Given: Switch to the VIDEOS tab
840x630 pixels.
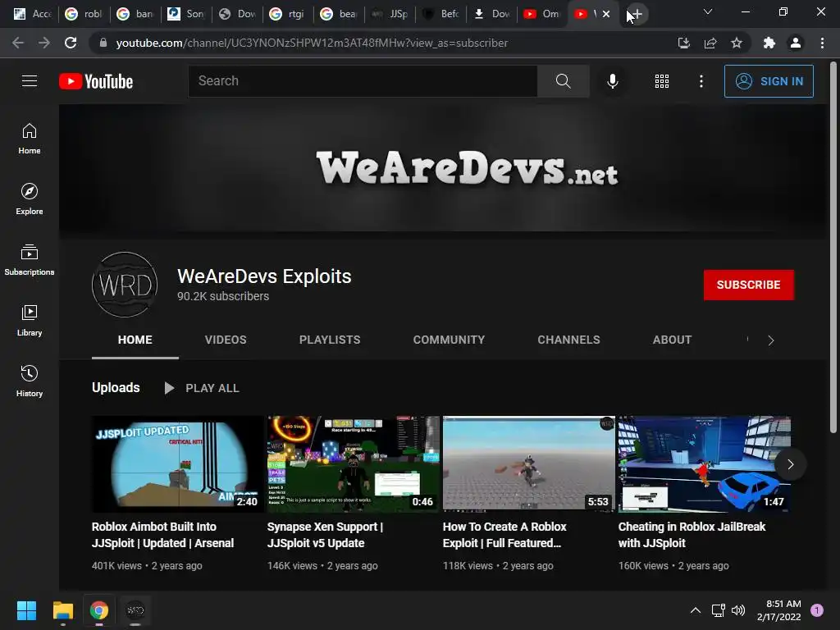Looking at the screenshot, I should (x=226, y=340).
